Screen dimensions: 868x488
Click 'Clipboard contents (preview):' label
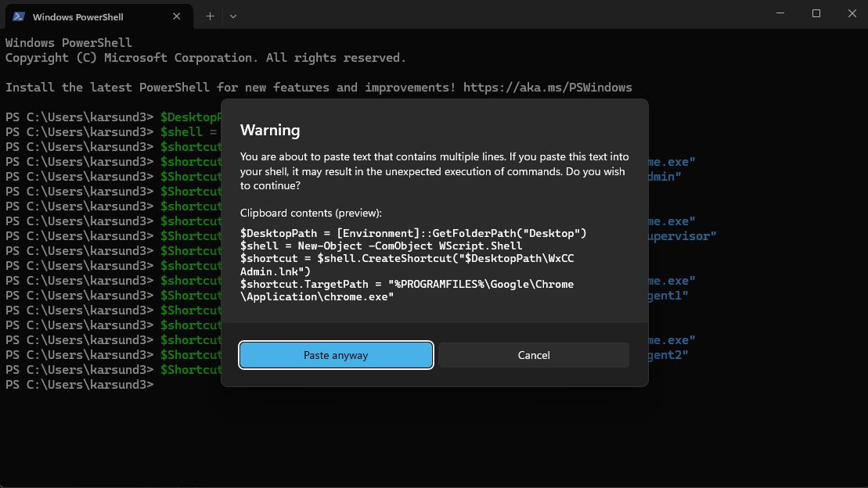[x=311, y=213]
